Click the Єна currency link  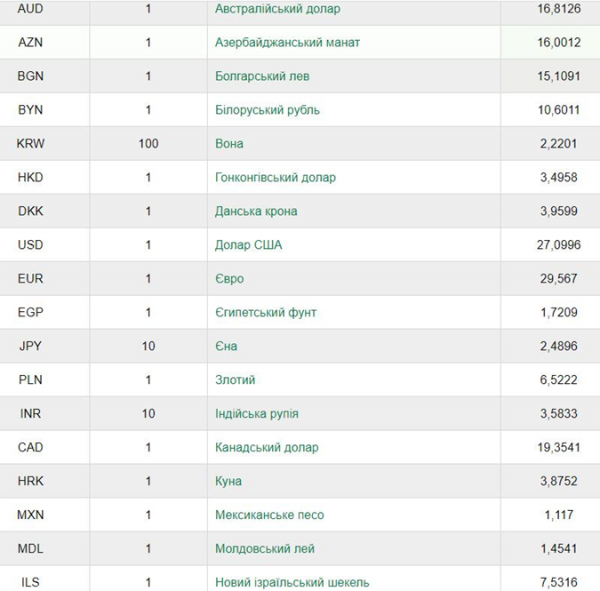[x=226, y=346]
